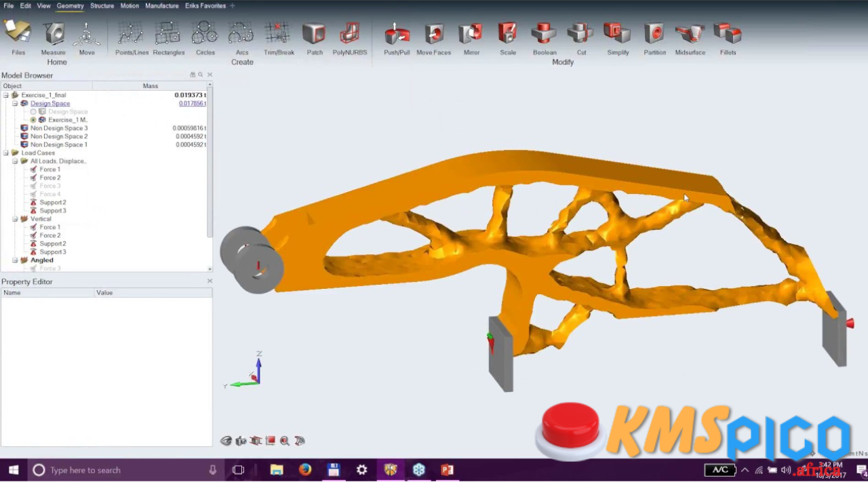
Task: Open the Windows Start menu
Action: click(14, 470)
